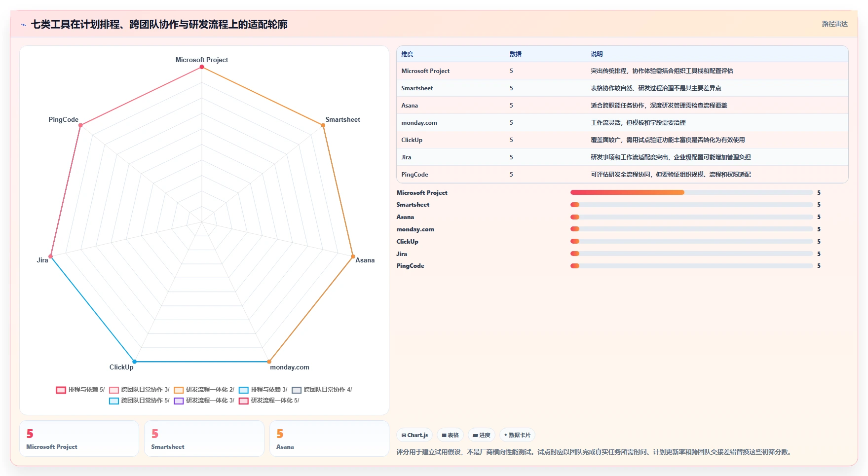Select the Smartsheet table row name
868x476 pixels.
(417, 88)
